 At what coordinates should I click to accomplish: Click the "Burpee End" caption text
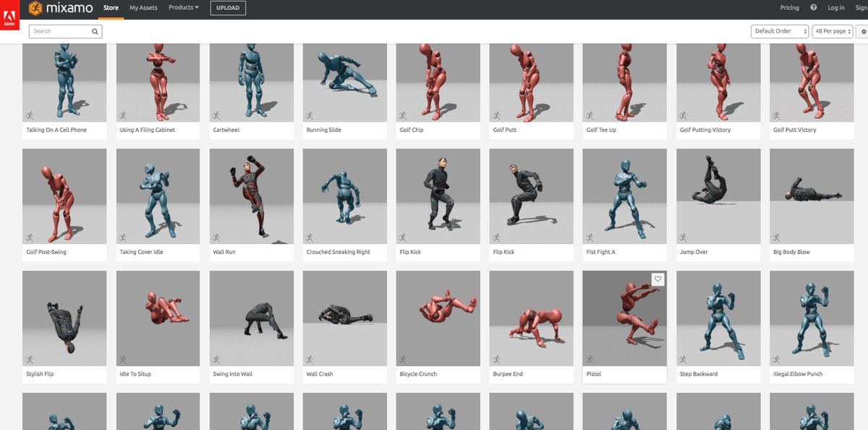click(508, 374)
